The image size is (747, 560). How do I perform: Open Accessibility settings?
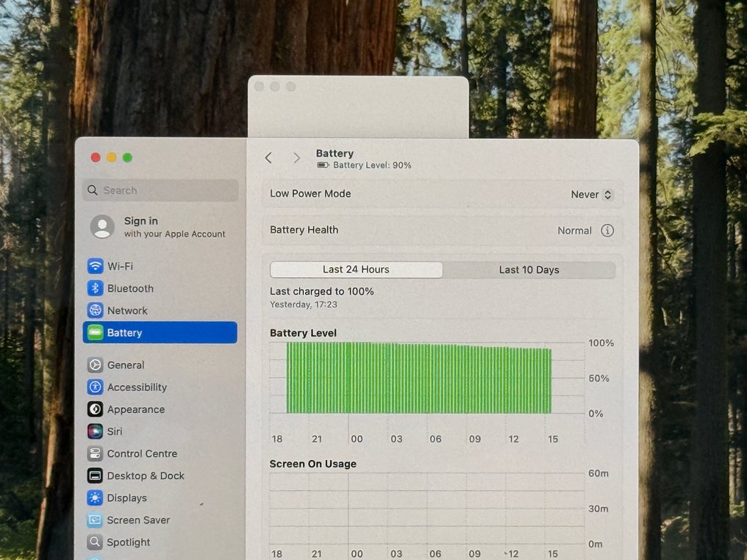tap(96, 387)
